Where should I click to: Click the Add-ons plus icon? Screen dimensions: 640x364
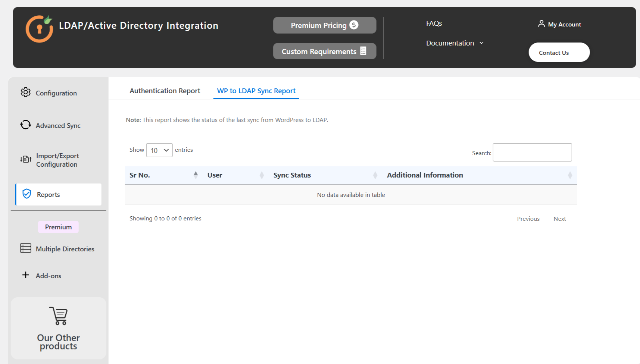(x=25, y=275)
